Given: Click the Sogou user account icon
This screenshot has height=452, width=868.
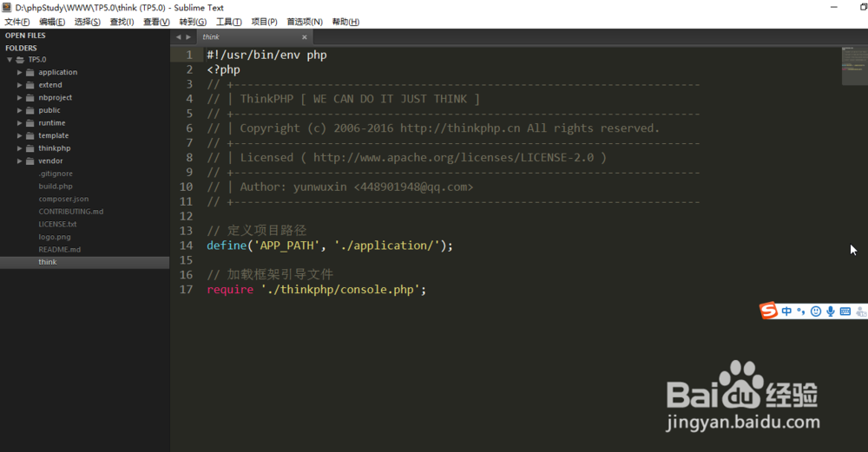Looking at the screenshot, I should pos(860,311).
